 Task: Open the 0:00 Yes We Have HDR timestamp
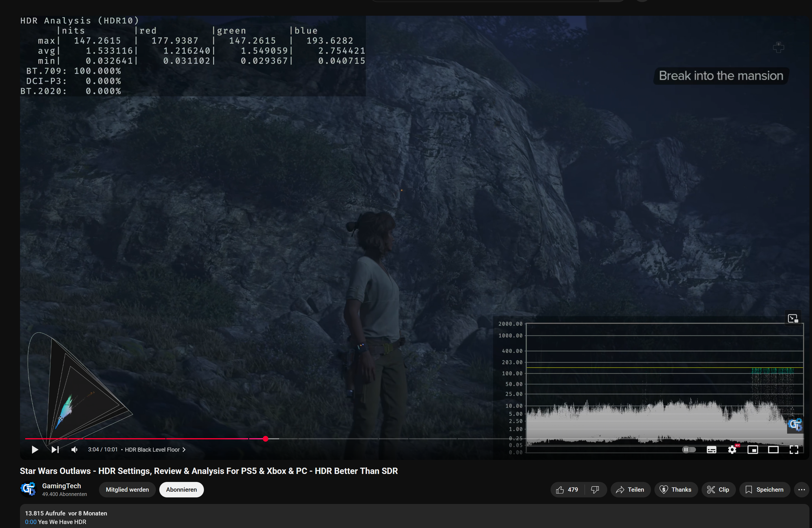click(31, 522)
